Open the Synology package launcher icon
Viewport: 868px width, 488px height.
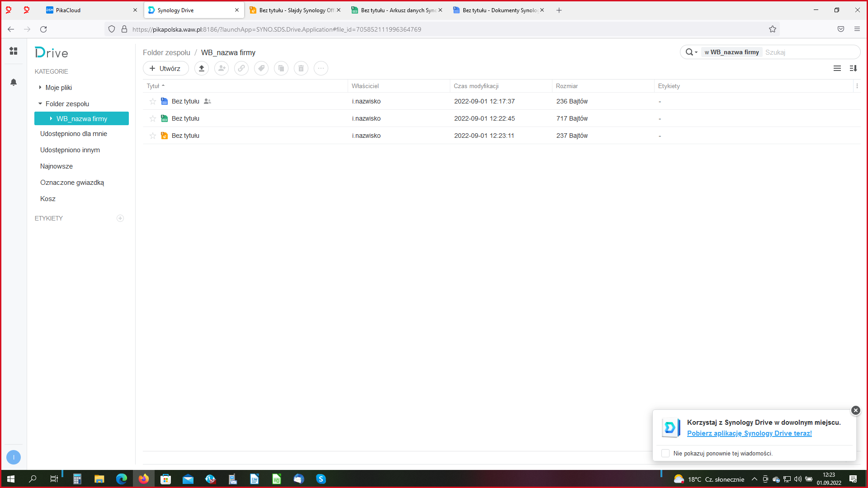pyautogui.click(x=14, y=51)
